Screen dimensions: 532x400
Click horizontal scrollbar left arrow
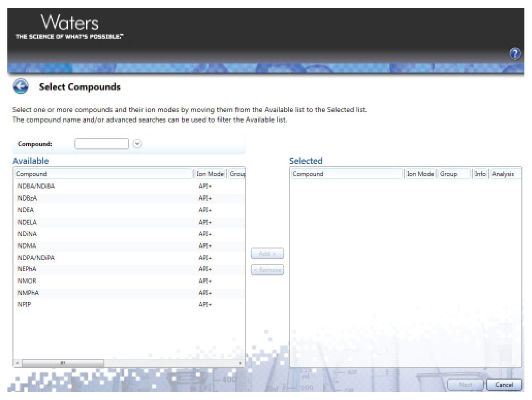pos(18,363)
